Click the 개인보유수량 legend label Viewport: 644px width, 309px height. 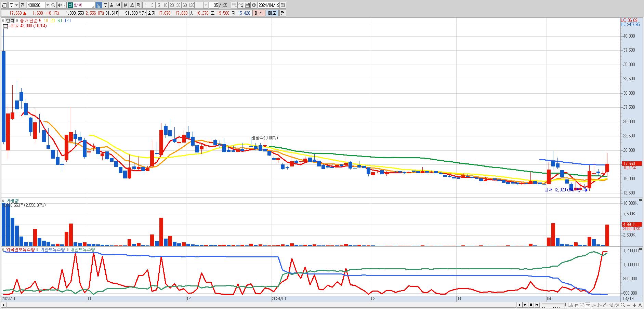pos(82,250)
